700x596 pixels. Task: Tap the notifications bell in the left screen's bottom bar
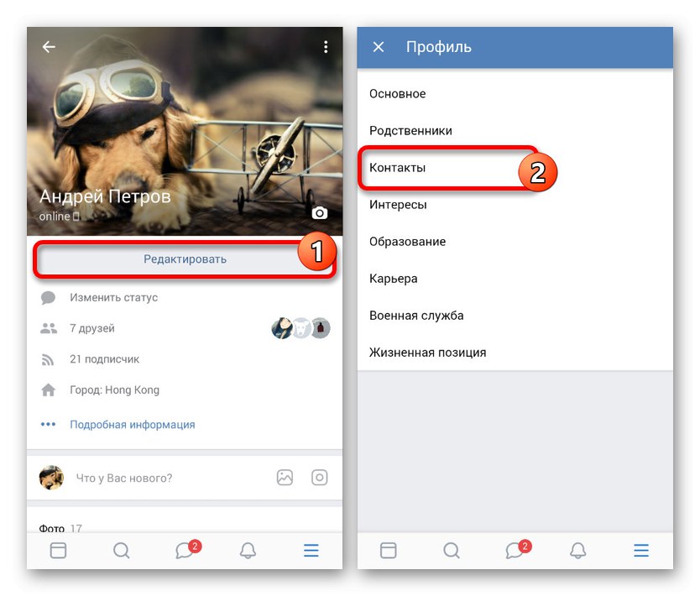pos(248,551)
